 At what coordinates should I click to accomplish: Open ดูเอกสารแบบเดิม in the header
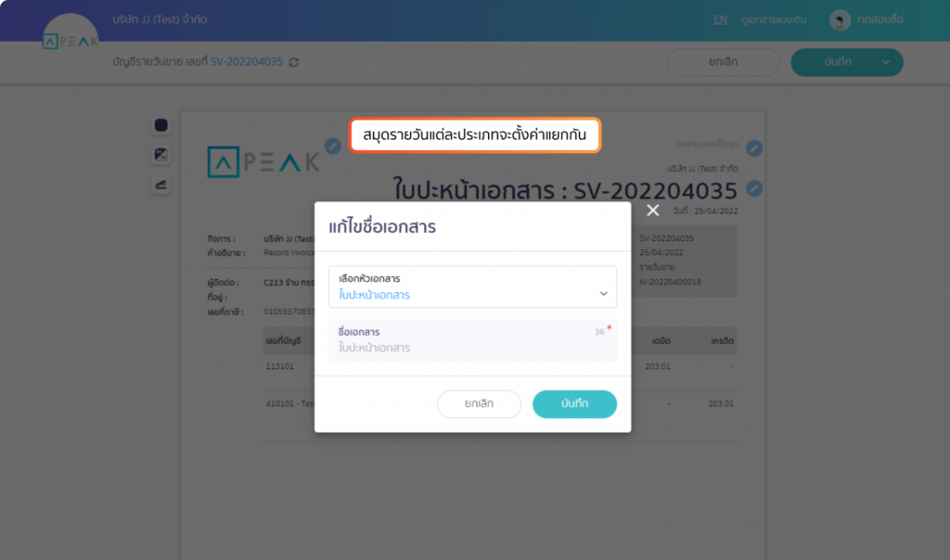tap(774, 20)
